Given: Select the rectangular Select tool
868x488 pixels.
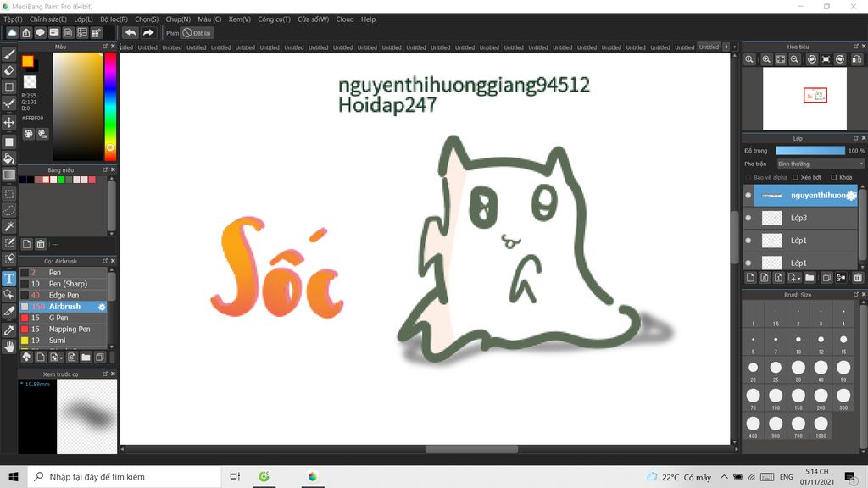Looking at the screenshot, I should (x=9, y=194).
